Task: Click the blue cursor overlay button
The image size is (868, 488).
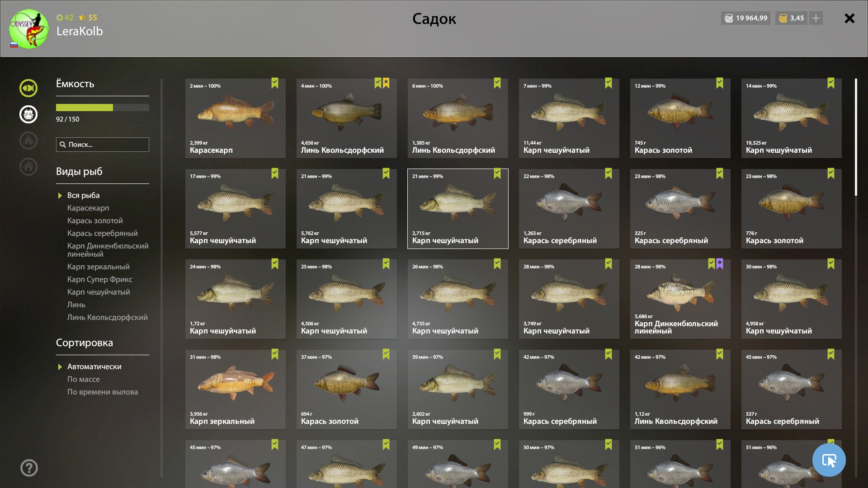Action: pyautogui.click(x=829, y=460)
